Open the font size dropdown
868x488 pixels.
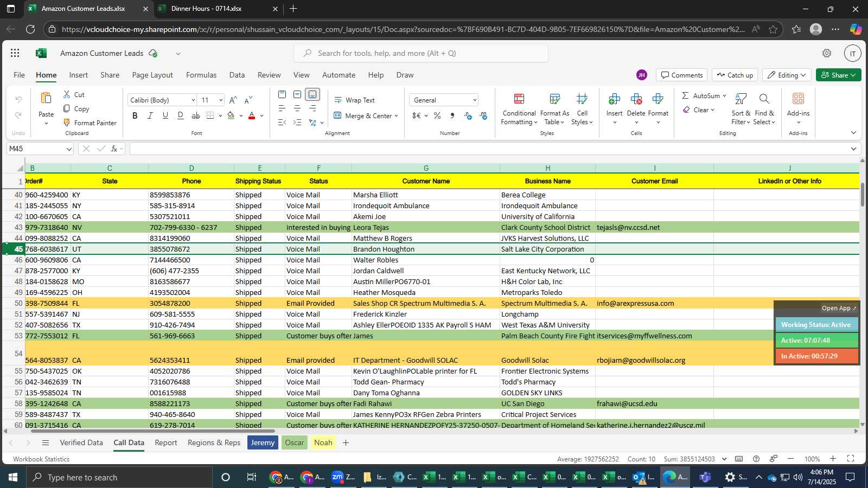point(221,100)
